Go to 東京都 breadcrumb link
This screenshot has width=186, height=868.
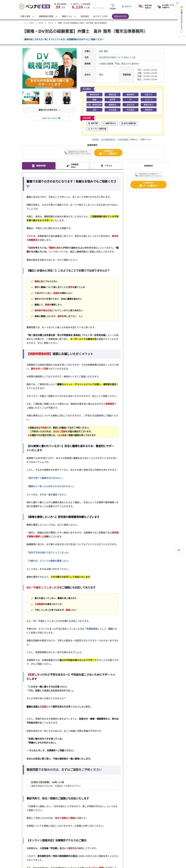pos(41,23)
